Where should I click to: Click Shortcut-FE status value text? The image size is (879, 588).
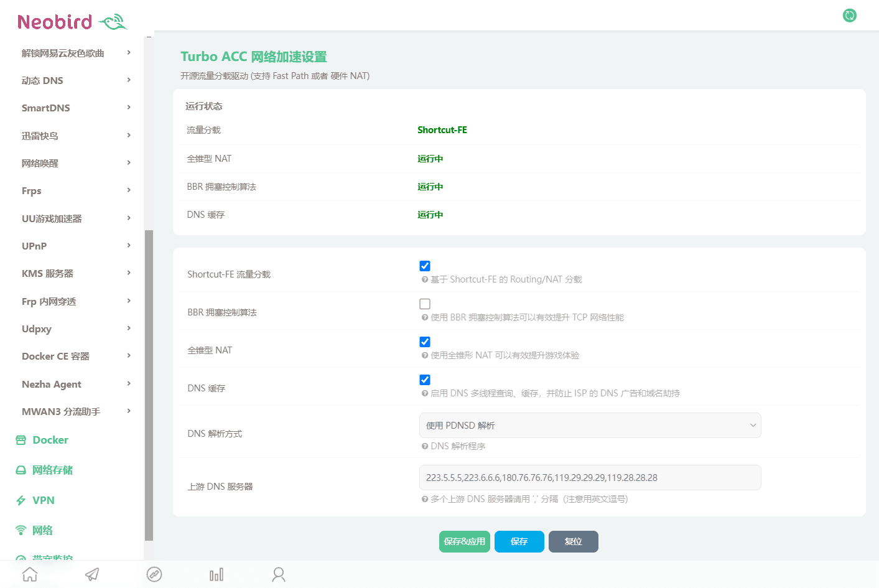[x=442, y=130]
